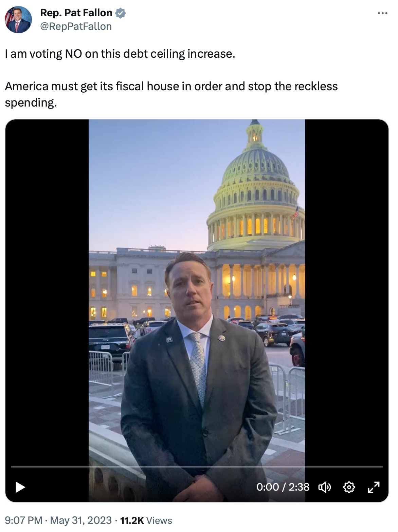
Task: View the 11.2K Views count
Action: (146, 520)
